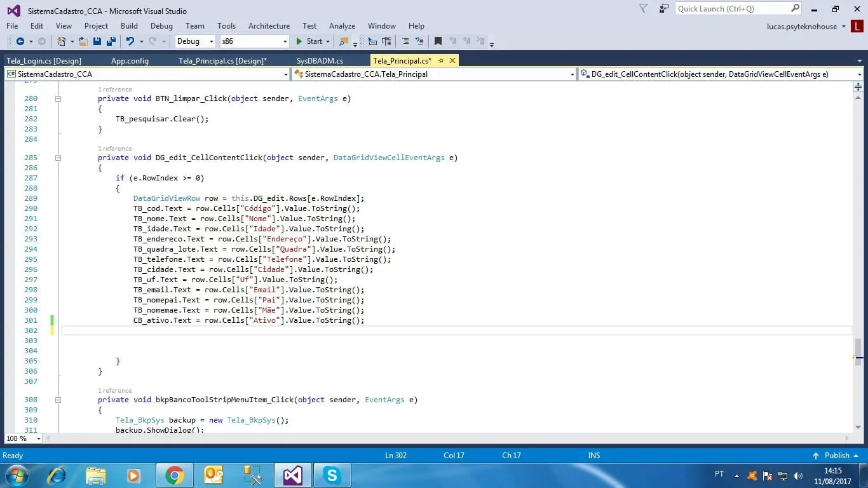868x488 pixels.
Task: Open the feedback icon beside Quick Launch
Action: pyautogui.click(x=664, y=9)
